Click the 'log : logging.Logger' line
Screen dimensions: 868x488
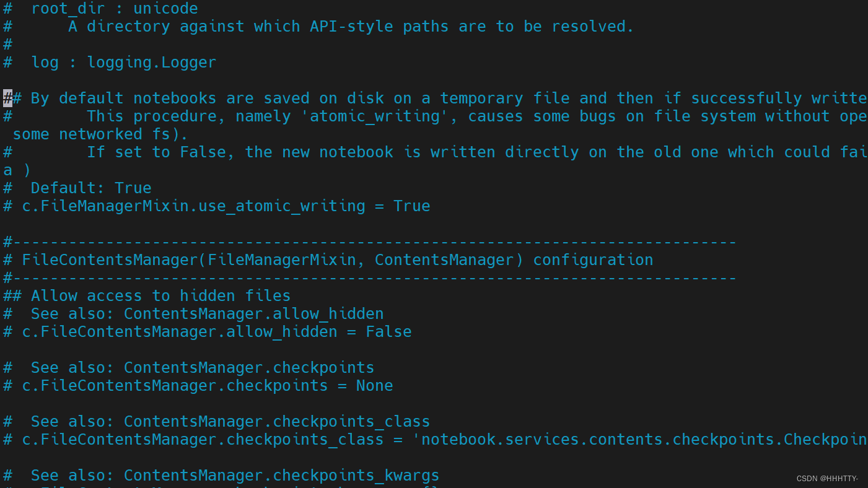[x=123, y=63]
